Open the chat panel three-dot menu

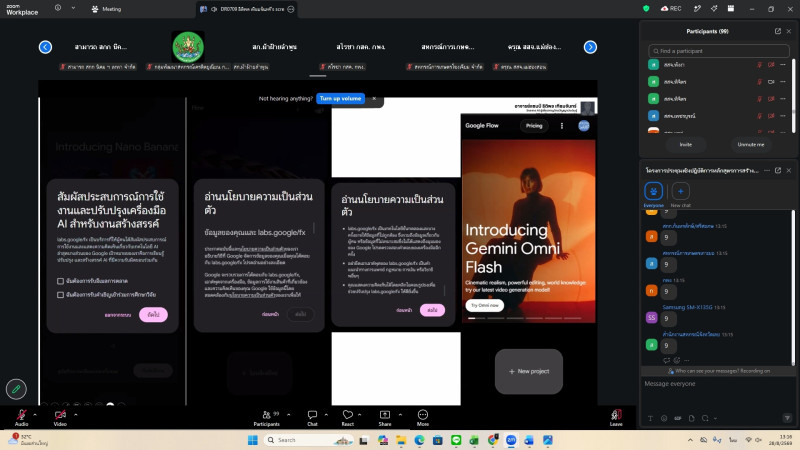tap(767, 170)
